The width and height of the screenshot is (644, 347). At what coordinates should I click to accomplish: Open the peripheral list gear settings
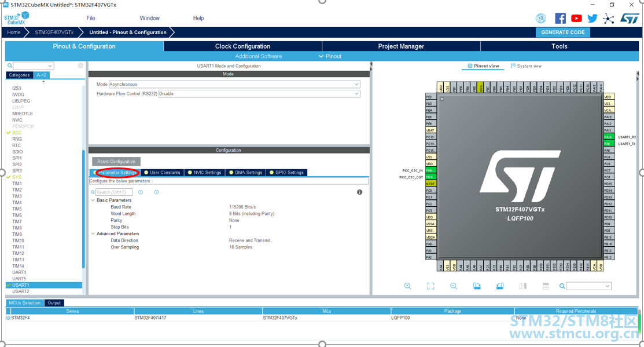point(81,65)
